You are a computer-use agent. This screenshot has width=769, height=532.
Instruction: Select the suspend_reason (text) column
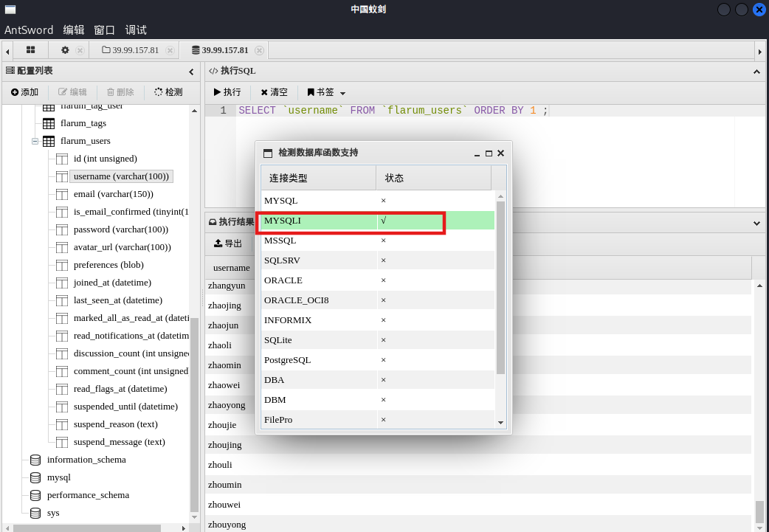(x=115, y=424)
